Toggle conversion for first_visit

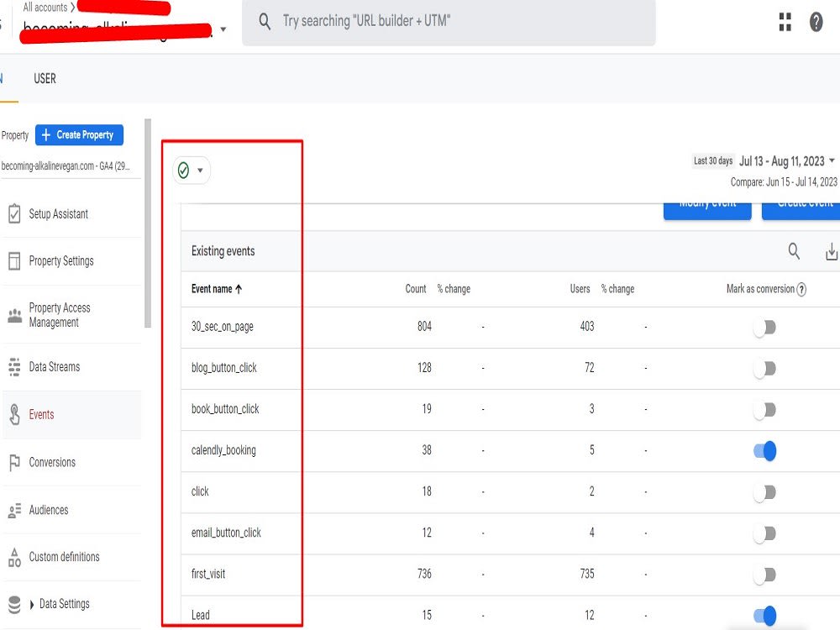click(x=764, y=575)
